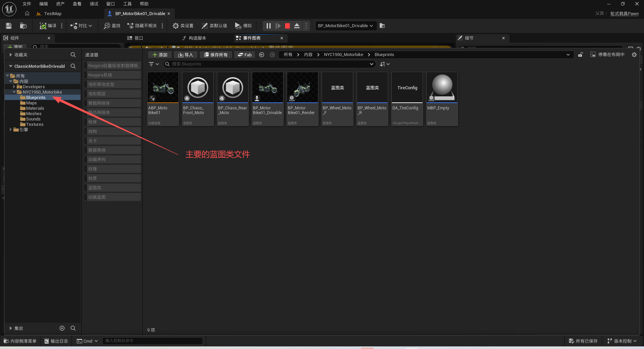Pause the simulation
Viewport: 644px width, 349px height.
point(268,26)
